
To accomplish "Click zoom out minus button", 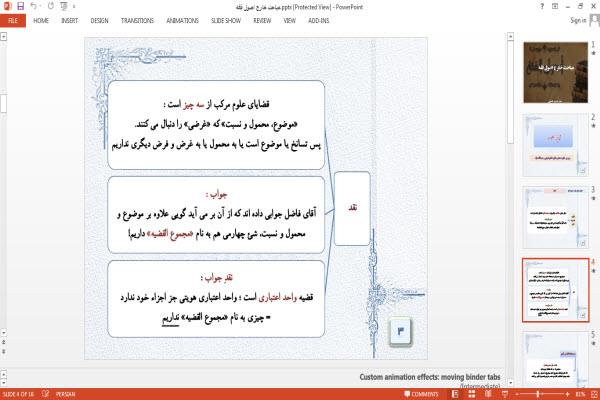I will (517, 394).
